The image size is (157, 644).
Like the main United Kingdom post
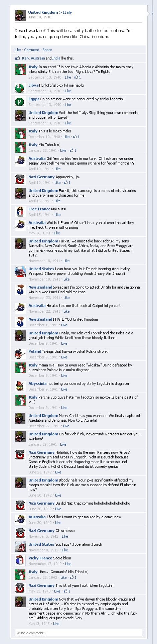pos(18,50)
